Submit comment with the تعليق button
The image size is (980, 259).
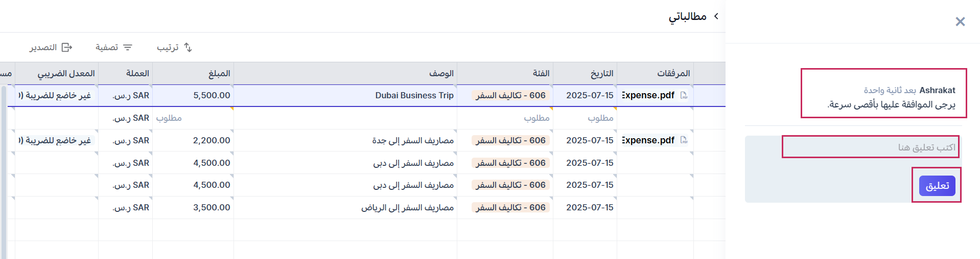point(937,185)
